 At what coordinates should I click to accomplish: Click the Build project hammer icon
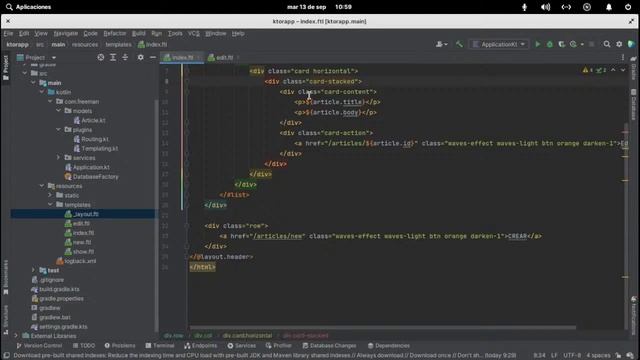(459, 44)
